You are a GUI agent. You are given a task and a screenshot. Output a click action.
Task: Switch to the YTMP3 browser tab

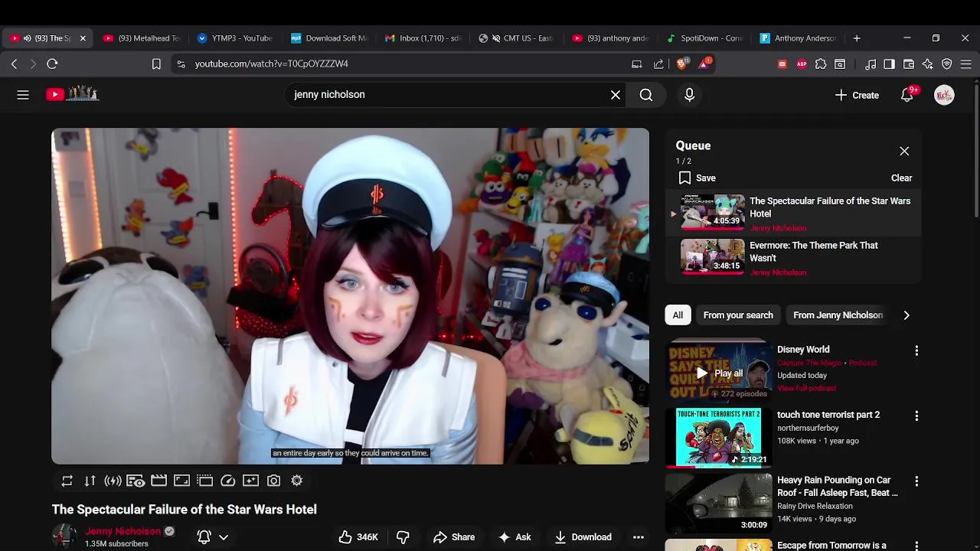click(x=234, y=38)
